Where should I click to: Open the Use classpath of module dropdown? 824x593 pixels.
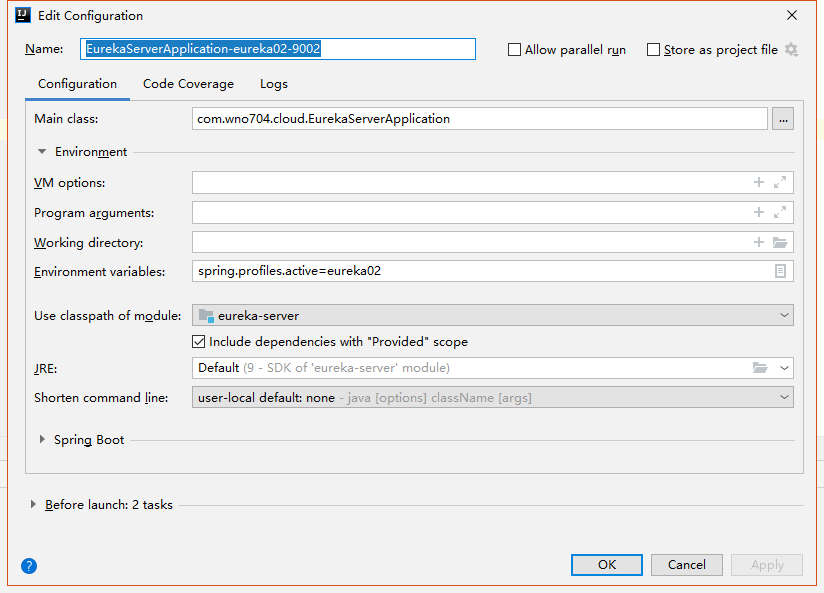click(x=492, y=316)
